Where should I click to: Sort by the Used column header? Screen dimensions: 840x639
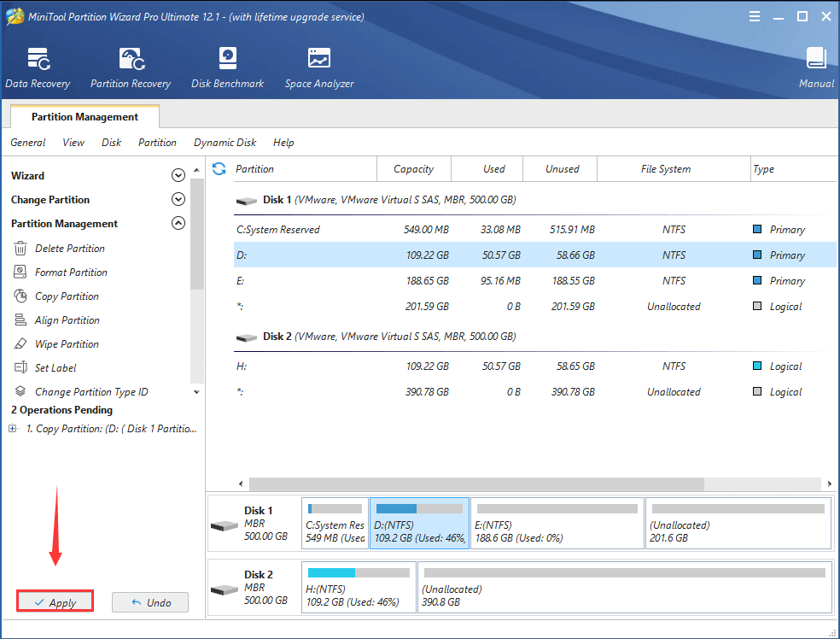point(487,169)
